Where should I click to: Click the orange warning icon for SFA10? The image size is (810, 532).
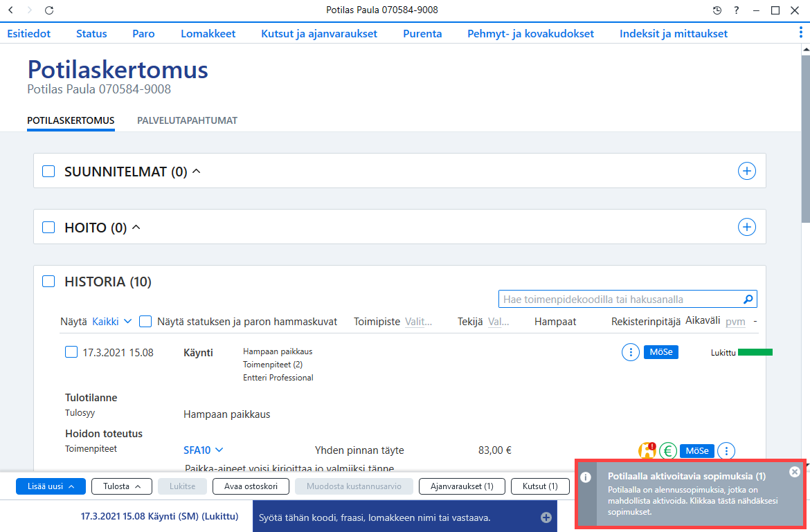[647, 450]
